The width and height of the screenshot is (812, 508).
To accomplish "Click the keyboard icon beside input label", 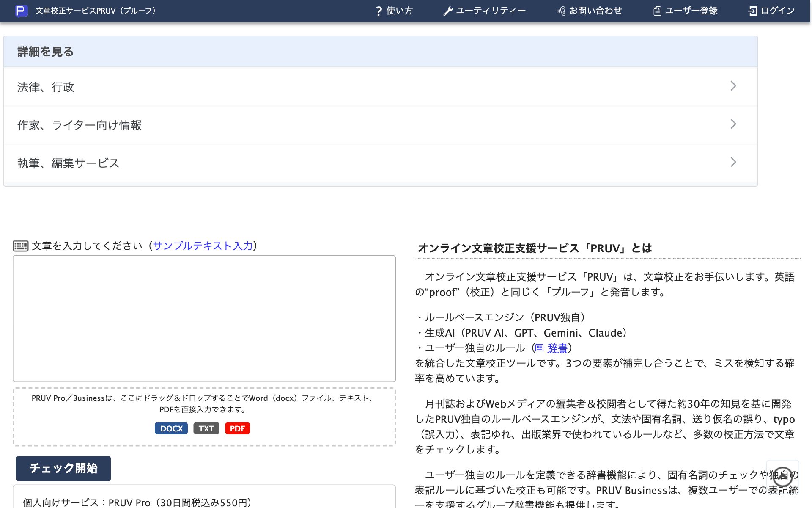I will (20, 246).
